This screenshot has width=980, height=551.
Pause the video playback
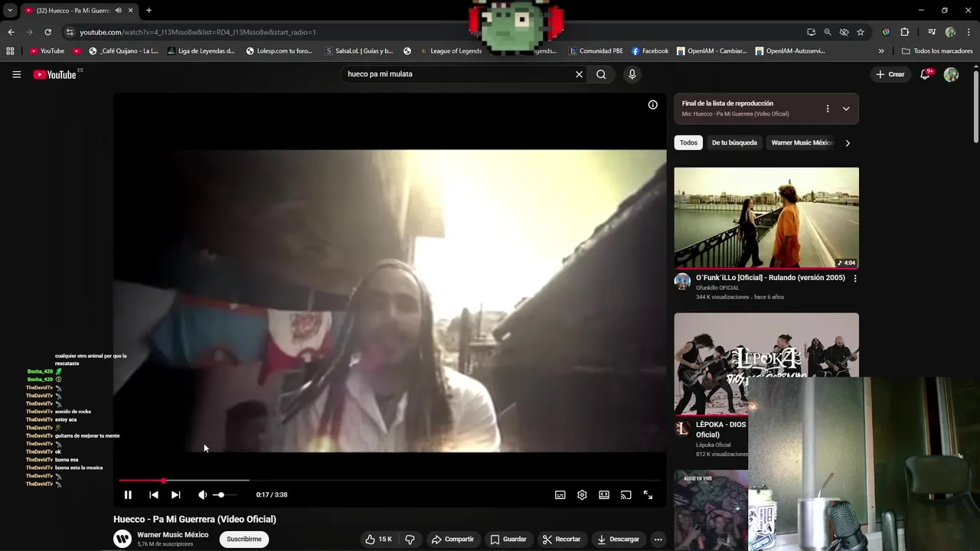128,495
